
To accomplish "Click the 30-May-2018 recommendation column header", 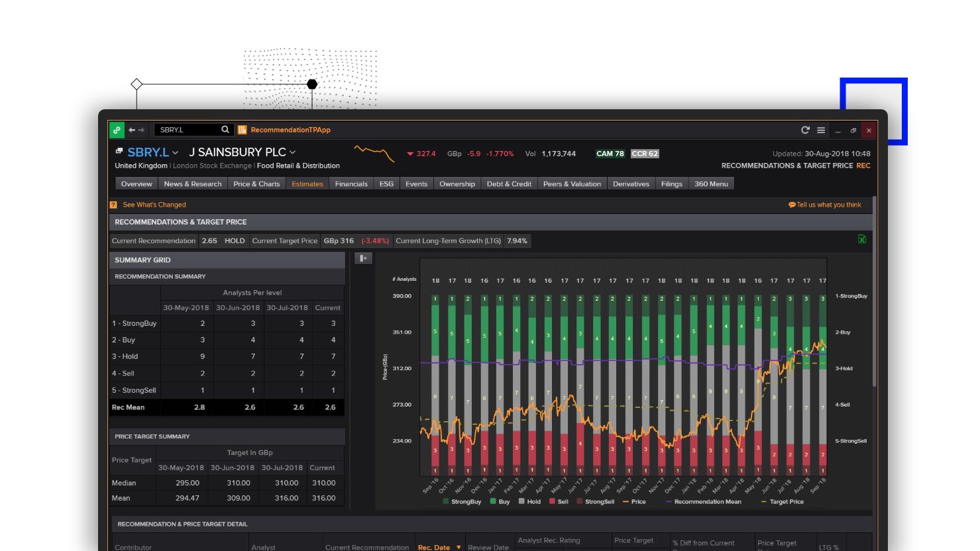I will pyautogui.click(x=186, y=307).
